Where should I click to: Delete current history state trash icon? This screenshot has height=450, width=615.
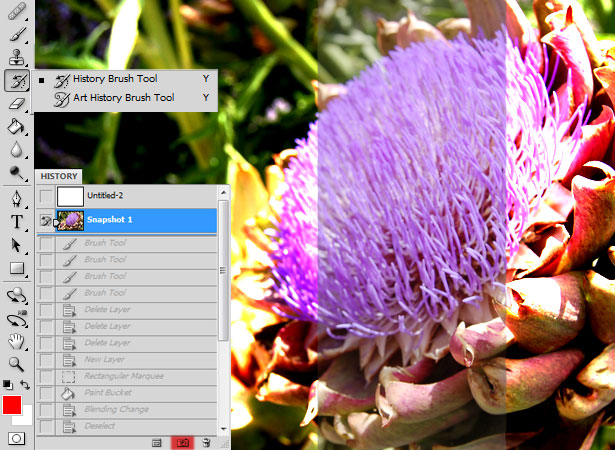206,443
